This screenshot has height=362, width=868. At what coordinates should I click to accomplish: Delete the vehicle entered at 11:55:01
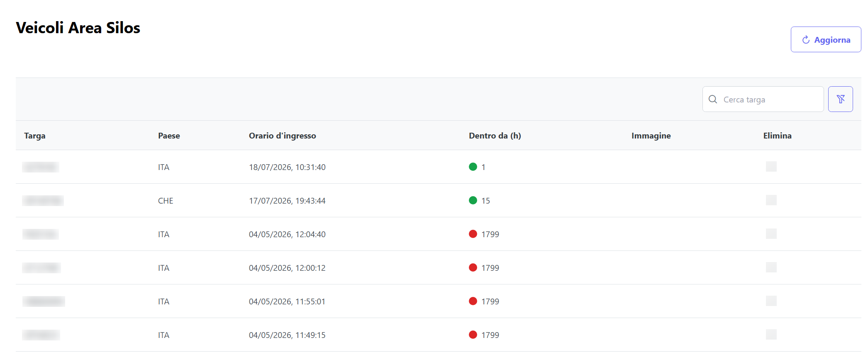[771, 301]
